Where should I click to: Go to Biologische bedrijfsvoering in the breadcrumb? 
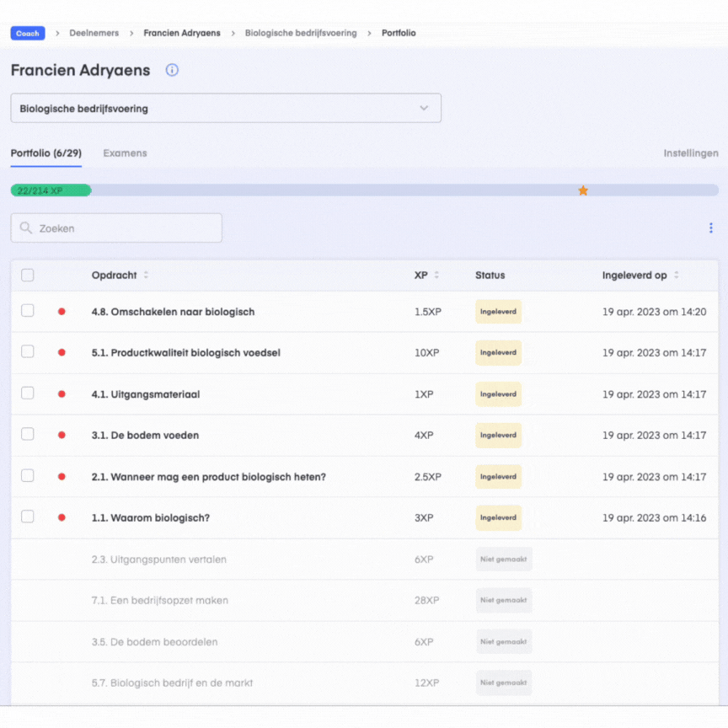pos(301,33)
